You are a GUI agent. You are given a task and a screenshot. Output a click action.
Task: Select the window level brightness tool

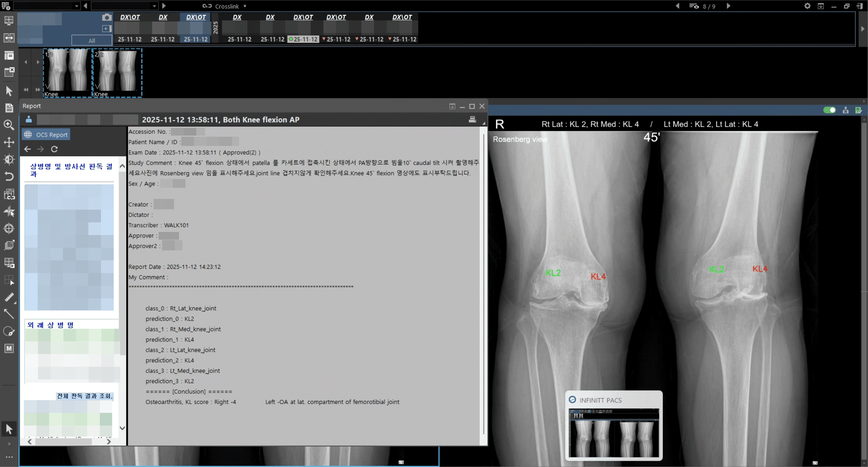(x=9, y=159)
